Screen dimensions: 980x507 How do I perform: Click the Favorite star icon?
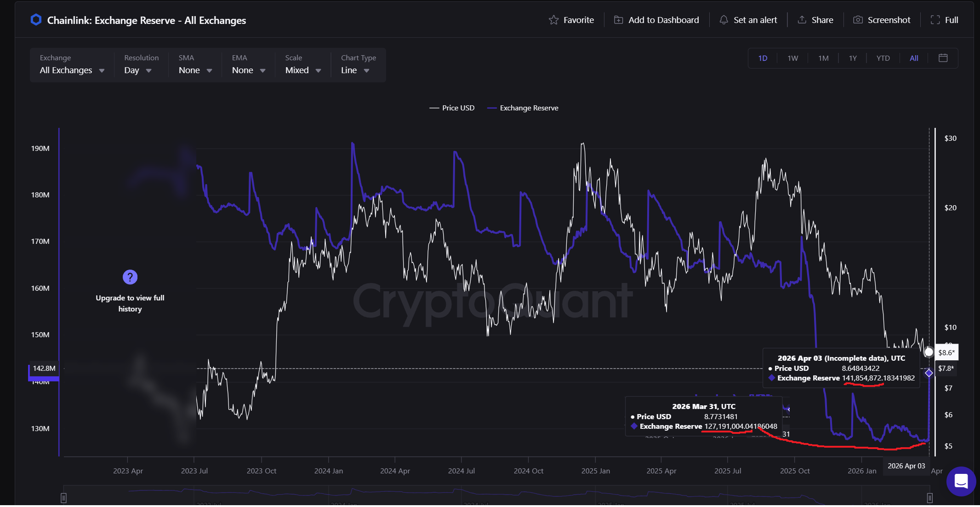[x=553, y=20]
